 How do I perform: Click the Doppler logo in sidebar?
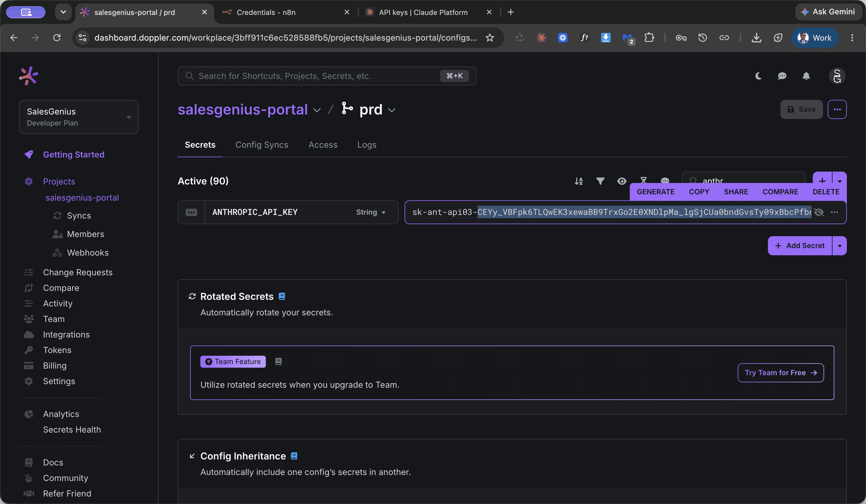(x=28, y=76)
